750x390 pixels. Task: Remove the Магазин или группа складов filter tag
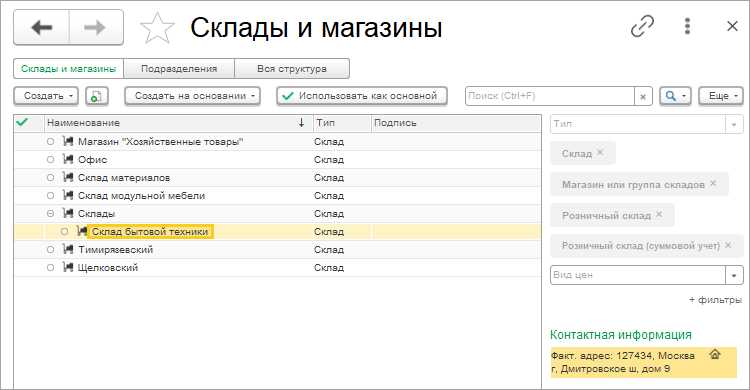(713, 183)
